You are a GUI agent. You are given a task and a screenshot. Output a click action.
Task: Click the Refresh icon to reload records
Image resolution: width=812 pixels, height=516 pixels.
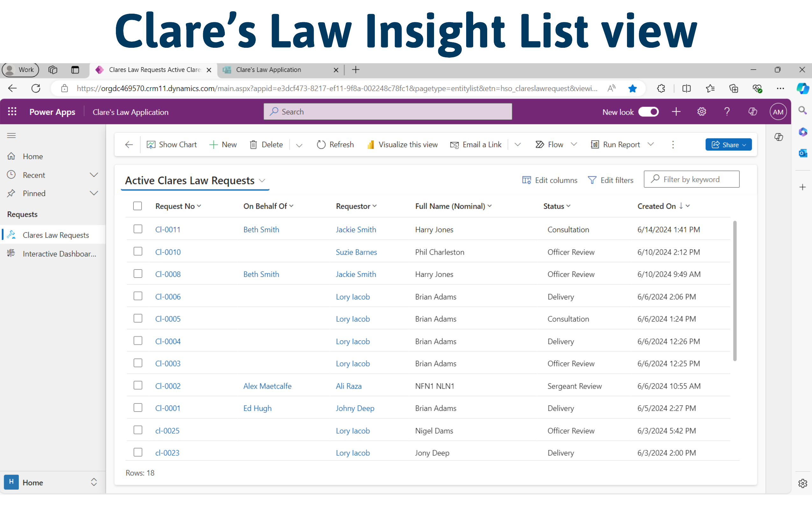[321, 144]
